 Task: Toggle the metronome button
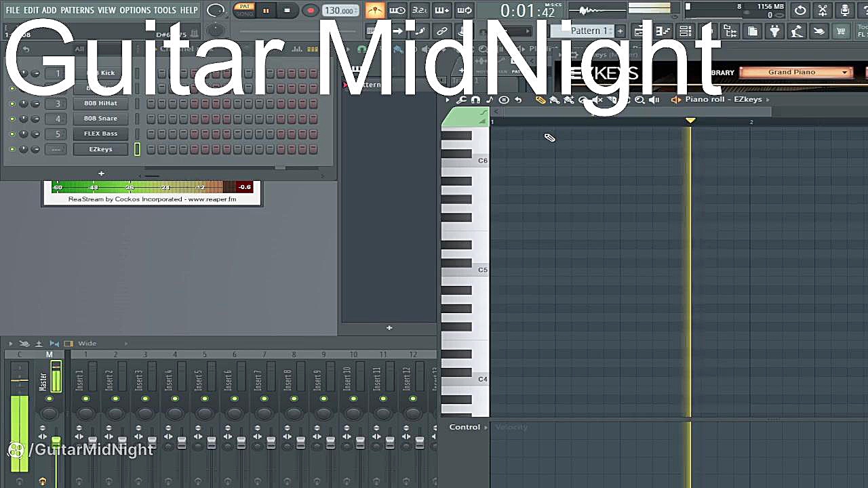[374, 10]
